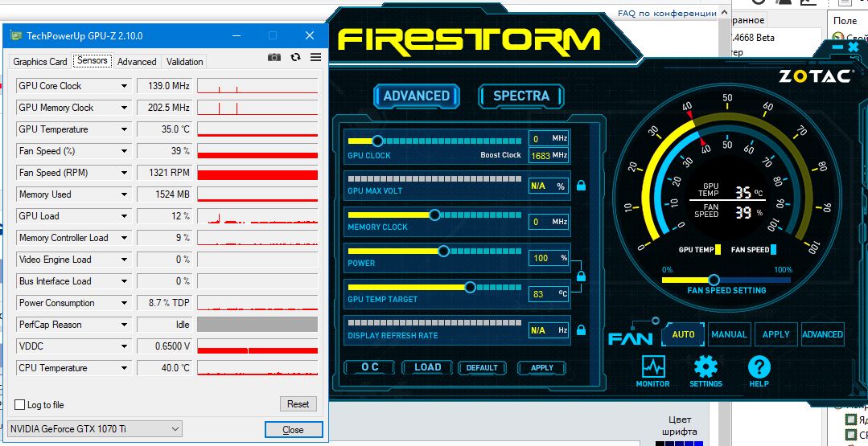
Task: Apply overclock settings with APPLY
Action: point(542,367)
